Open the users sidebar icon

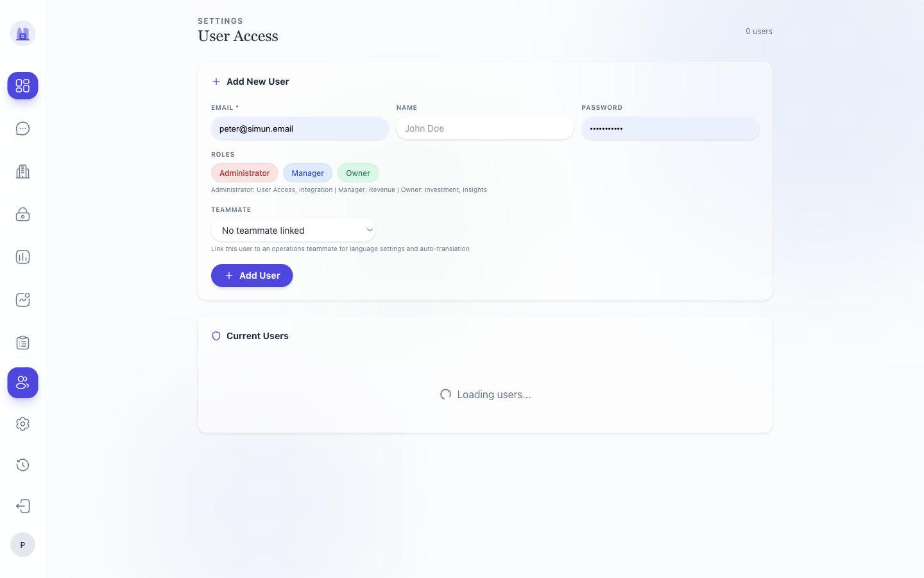point(22,383)
